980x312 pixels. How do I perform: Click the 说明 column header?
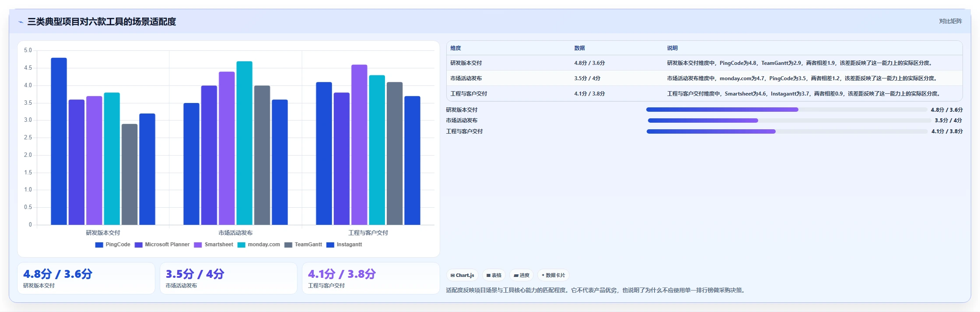(x=672, y=48)
